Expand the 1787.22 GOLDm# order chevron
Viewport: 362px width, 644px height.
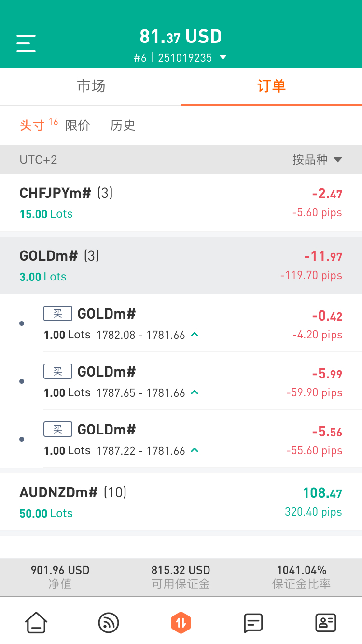tap(195, 450)
